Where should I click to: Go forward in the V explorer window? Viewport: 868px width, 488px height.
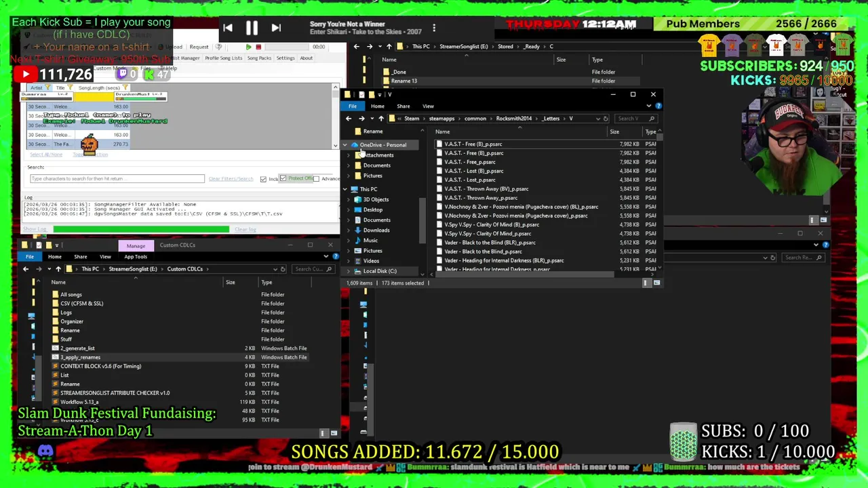361,119
